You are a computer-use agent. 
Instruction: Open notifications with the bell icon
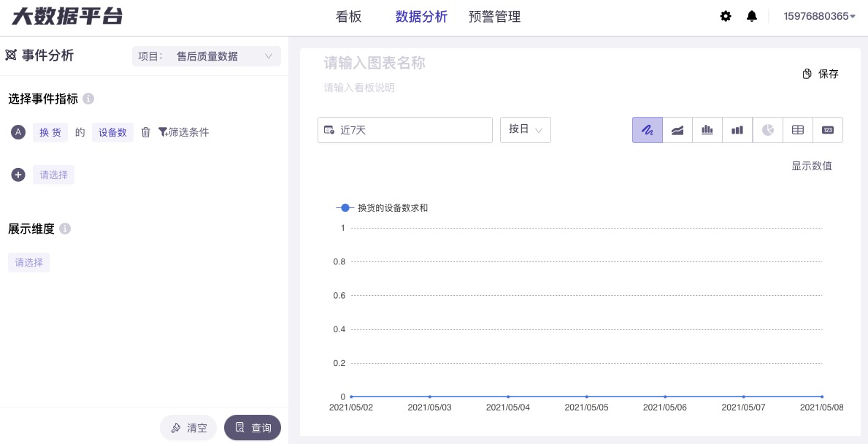coord(752,17)
